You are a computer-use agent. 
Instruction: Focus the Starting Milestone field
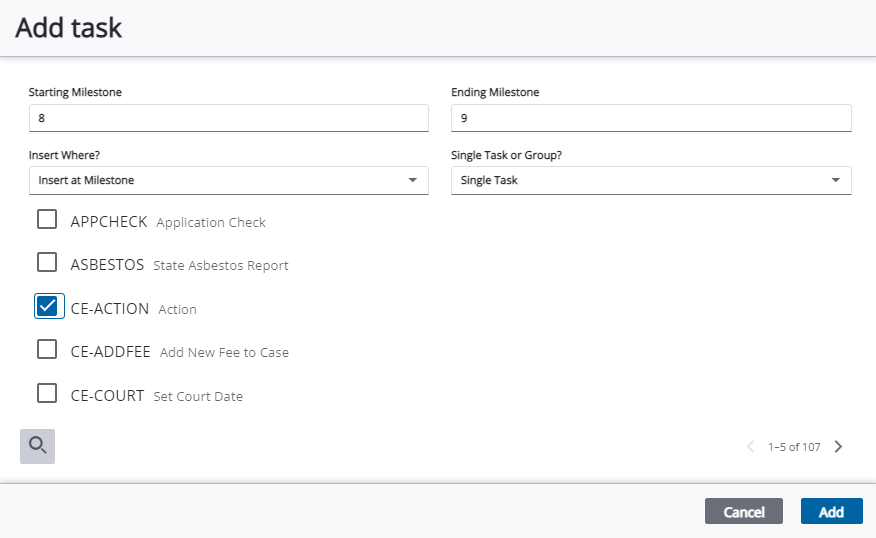pyautogui.click(x=228, y=118)
